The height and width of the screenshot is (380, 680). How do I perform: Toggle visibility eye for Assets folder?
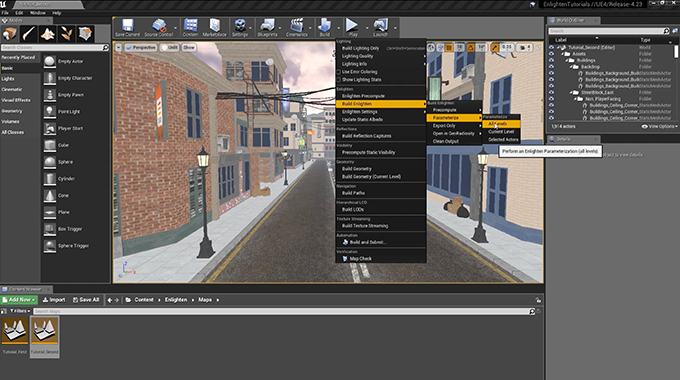coord(551,54)
